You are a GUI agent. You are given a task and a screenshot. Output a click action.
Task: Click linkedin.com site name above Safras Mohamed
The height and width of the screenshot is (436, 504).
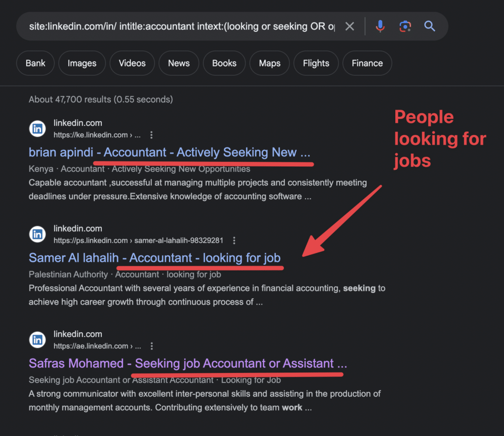pyautogui.click(x=78, y=334)
